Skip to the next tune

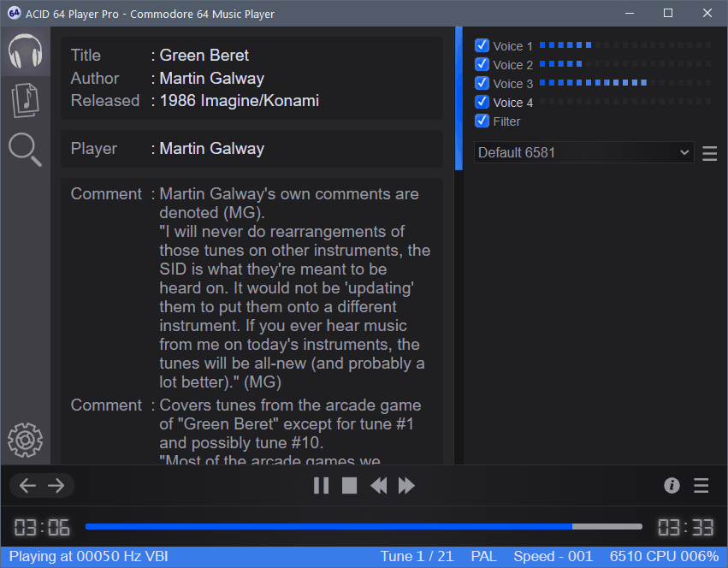coord(406,486)
